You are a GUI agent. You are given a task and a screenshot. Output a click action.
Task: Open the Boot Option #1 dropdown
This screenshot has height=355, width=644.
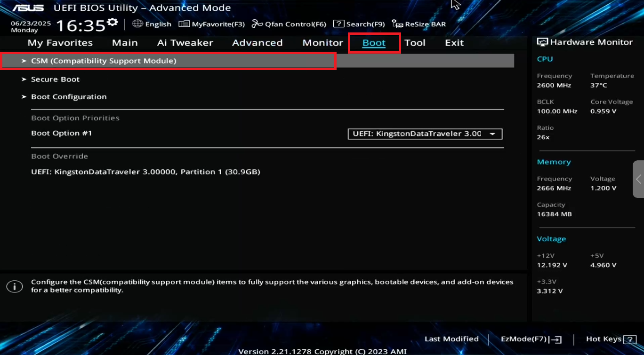425,134
